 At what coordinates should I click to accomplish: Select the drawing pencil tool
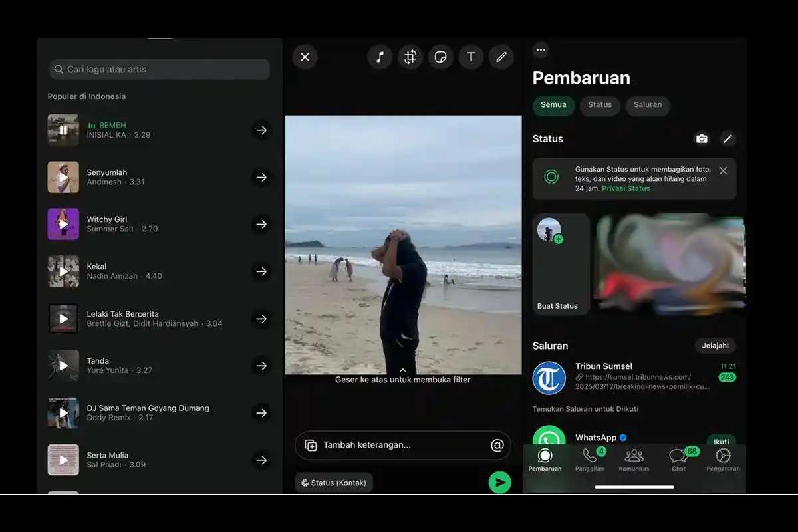tap(501, 57)
